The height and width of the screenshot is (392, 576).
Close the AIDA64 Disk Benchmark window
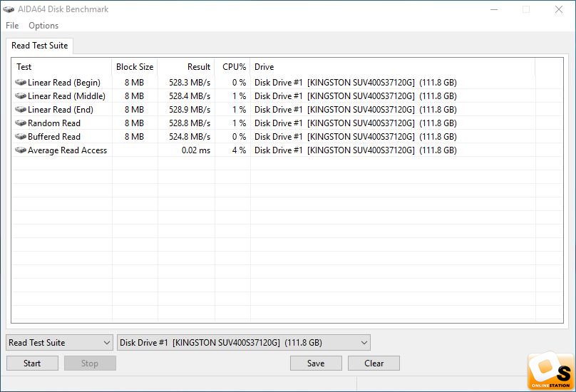[x=559, y=9]
